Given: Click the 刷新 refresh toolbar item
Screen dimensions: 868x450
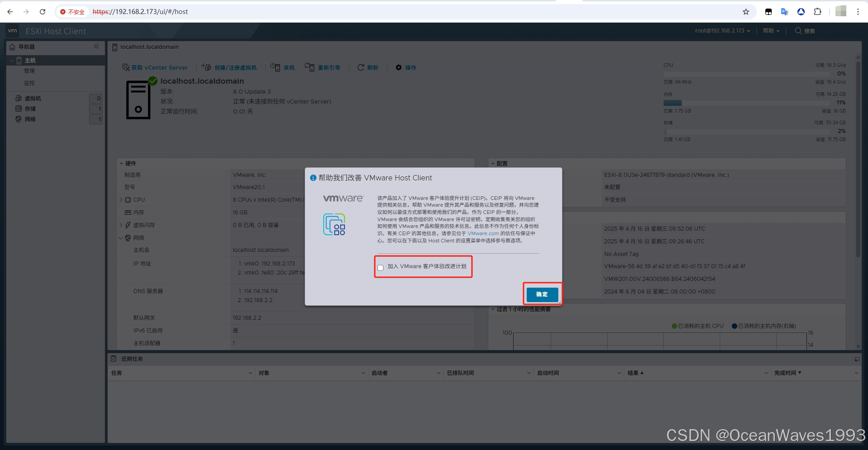Looking at the screenshot, I should (x=368, y=67).
